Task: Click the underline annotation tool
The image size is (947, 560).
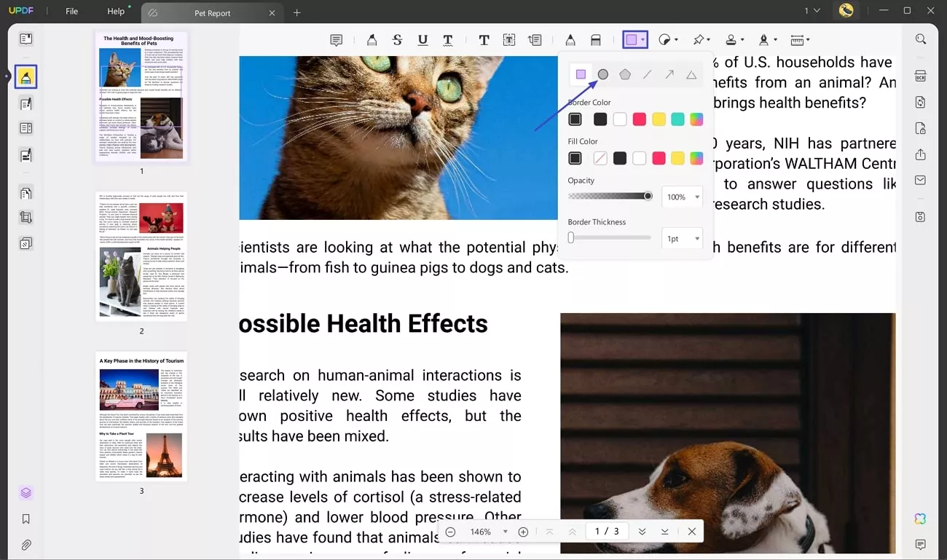Action: coord(423,40)
